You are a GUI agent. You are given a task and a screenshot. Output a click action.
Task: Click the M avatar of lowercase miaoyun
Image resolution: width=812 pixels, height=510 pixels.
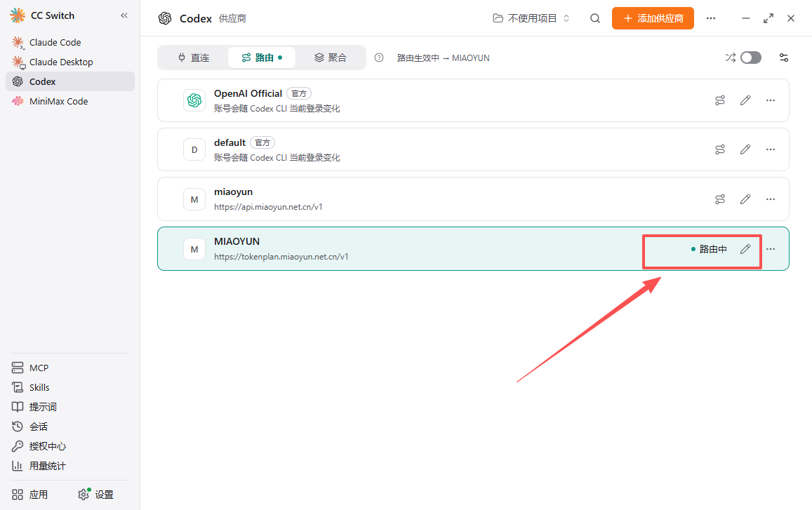pos(194,199)
